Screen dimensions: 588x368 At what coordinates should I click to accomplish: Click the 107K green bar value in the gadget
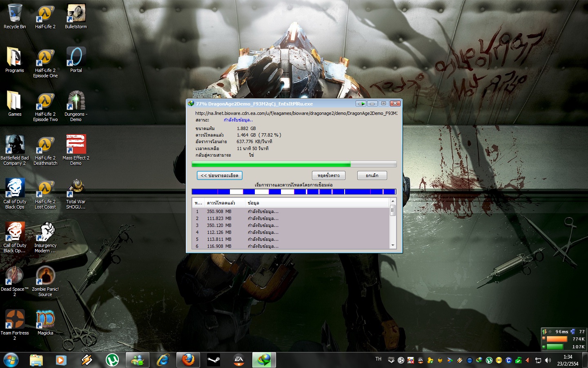[579, 347]
